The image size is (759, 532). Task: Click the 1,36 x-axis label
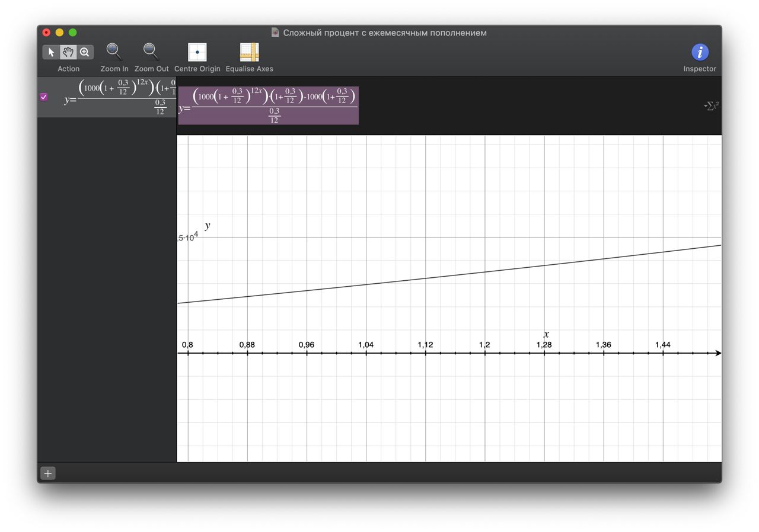tap(604, 345)
